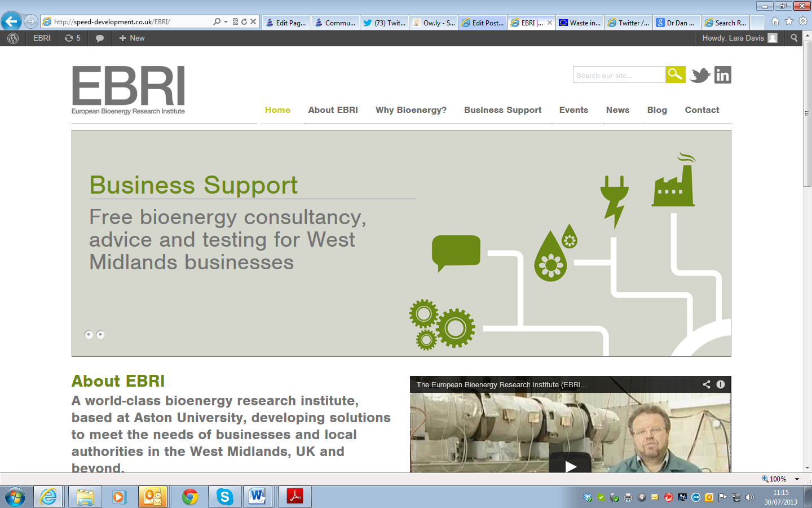Open Adobe Acrobat from taskbar
Viewport: 812px width, 508px height.
coord(295,497)
